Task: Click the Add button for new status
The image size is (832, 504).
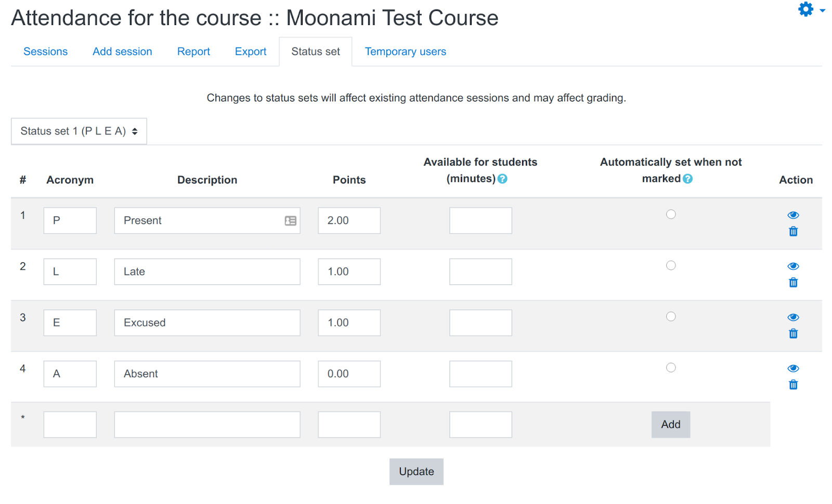Action: 670,424
